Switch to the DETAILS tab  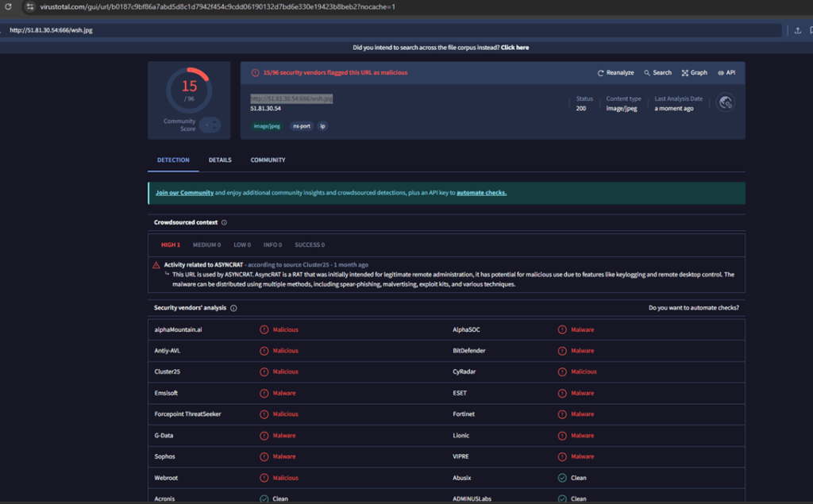pos(220,160)
